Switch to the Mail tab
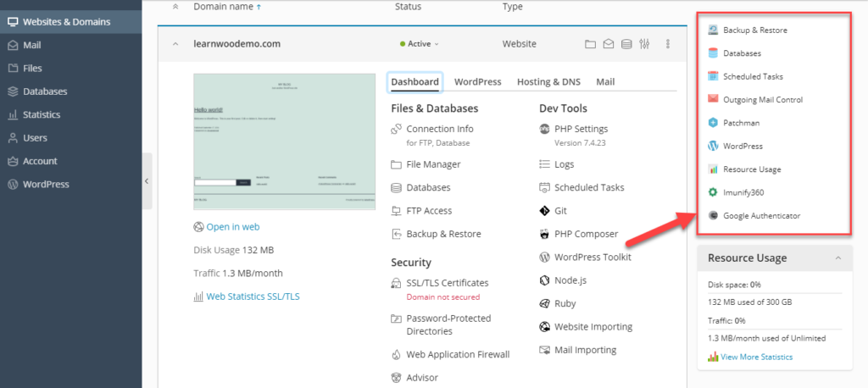Screen dimensions: 868x388 coord(605,82)
